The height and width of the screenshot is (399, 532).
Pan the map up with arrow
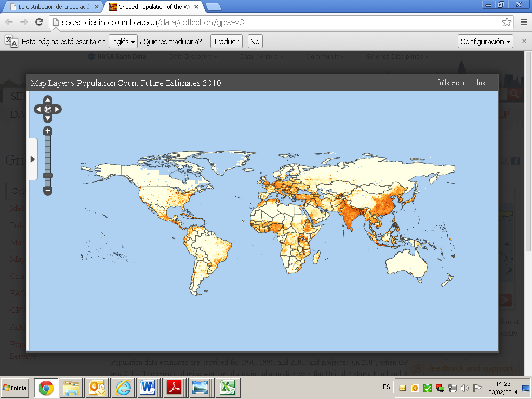tap(48, 99)
